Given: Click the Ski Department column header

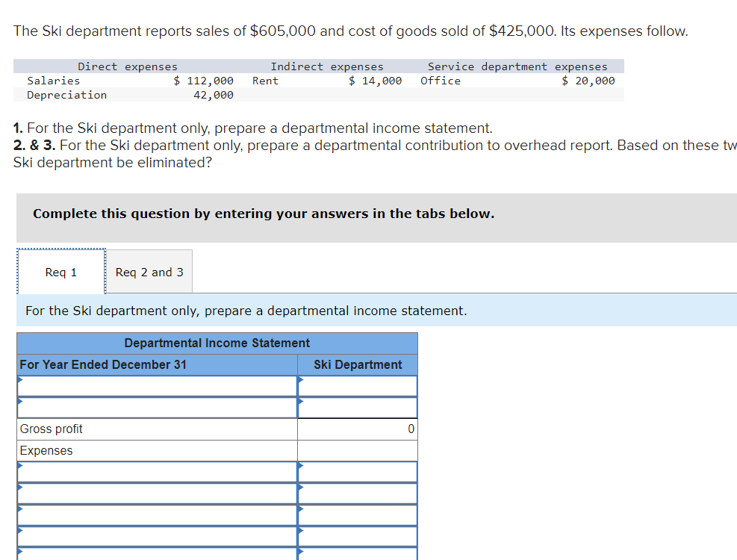Looking at the screenshot, I should tap(357, 364).
